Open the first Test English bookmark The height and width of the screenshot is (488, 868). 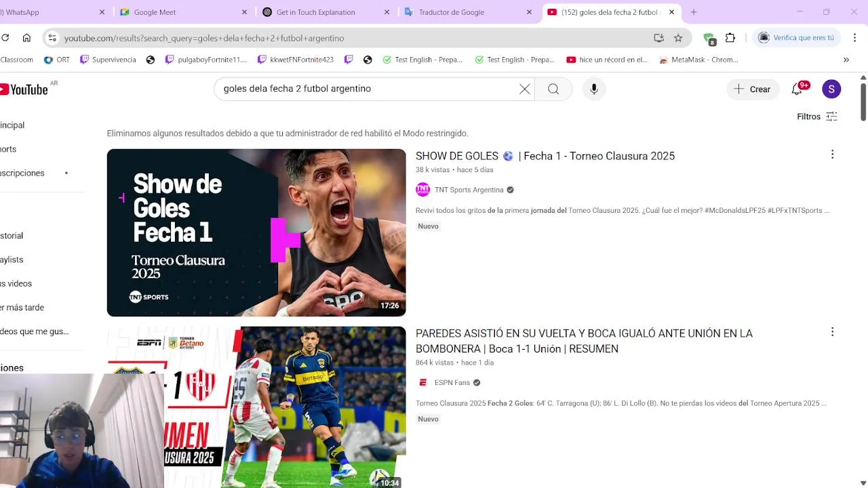click(x=422, y=60)
